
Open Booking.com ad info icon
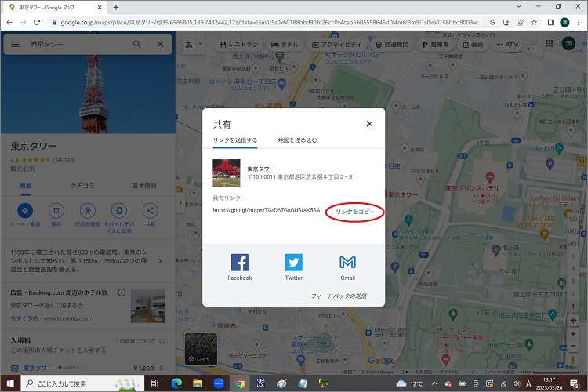122,292
